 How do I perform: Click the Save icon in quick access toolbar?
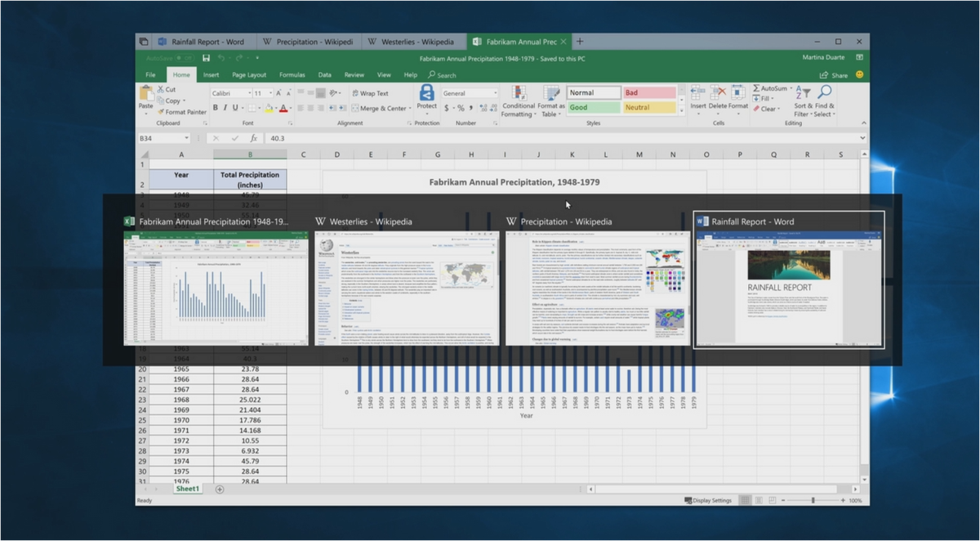207,59
